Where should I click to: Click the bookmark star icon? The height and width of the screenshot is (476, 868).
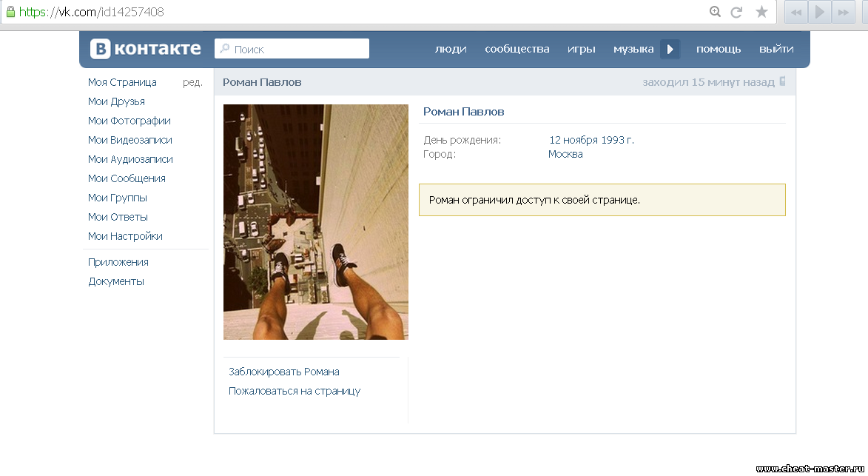tap(761, 12)
